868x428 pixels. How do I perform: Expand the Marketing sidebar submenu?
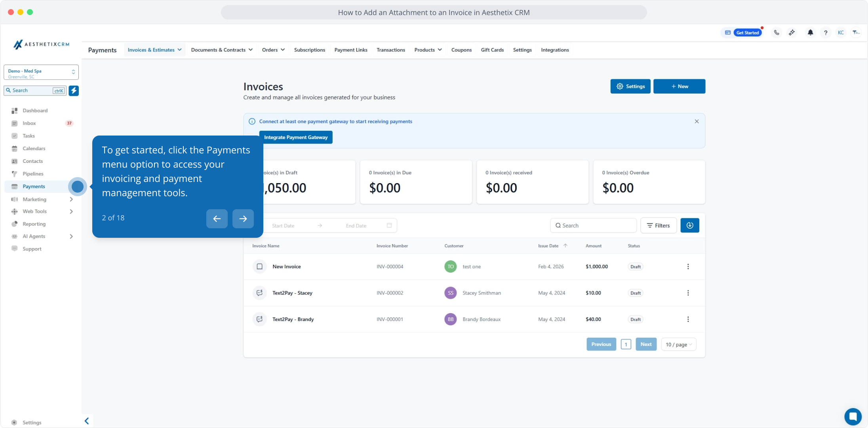coord(71,199)
